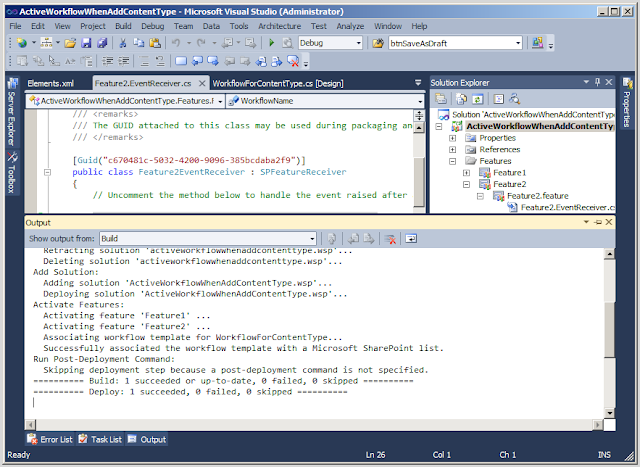Uncomment the selected lines icon
The height and width of the screenshot is (467, 640).
coord(160,61)
